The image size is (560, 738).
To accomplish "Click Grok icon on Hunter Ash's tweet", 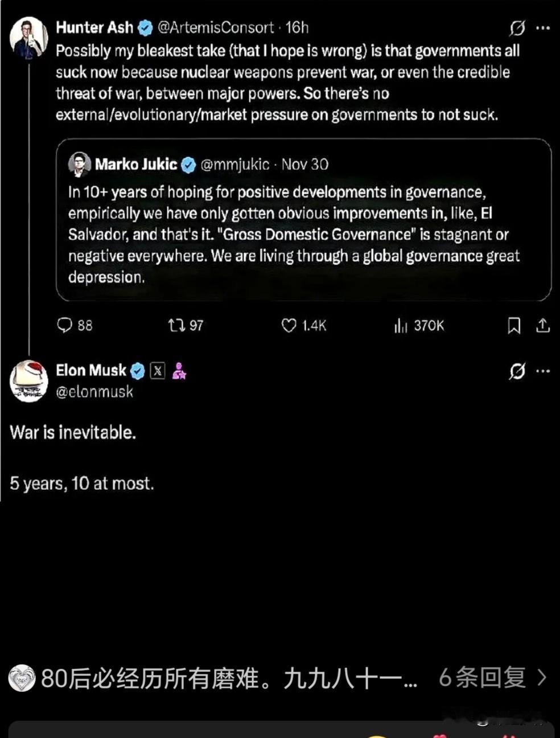I will coord(517,27).
